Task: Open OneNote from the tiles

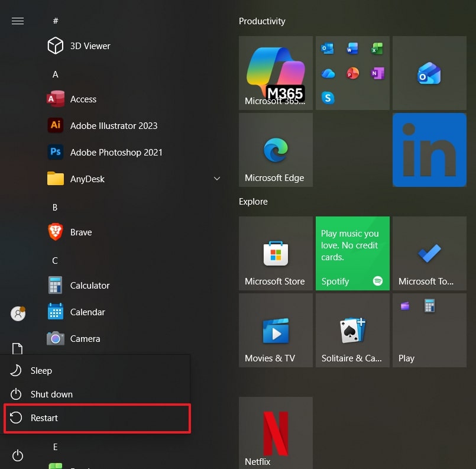Action: pos(377,73)
